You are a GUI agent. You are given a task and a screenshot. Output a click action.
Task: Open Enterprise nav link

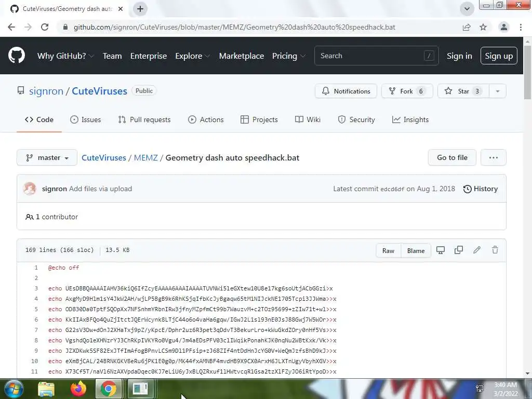click(x=149, y=56)
